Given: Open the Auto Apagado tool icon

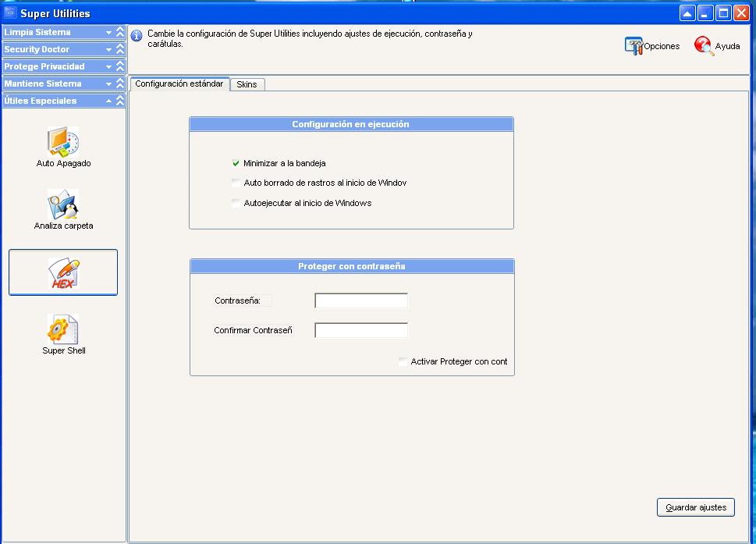Looking at the screenshot, I should [63, 141].
